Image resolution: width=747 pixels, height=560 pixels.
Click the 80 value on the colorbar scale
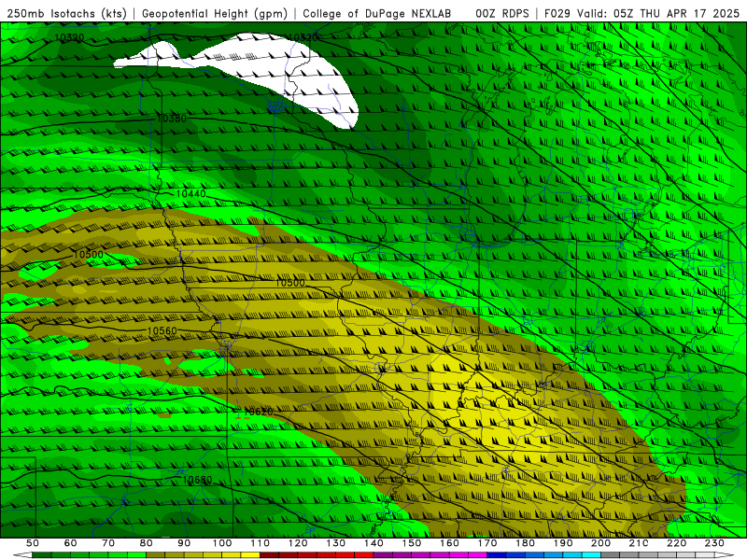coord(147,543)
